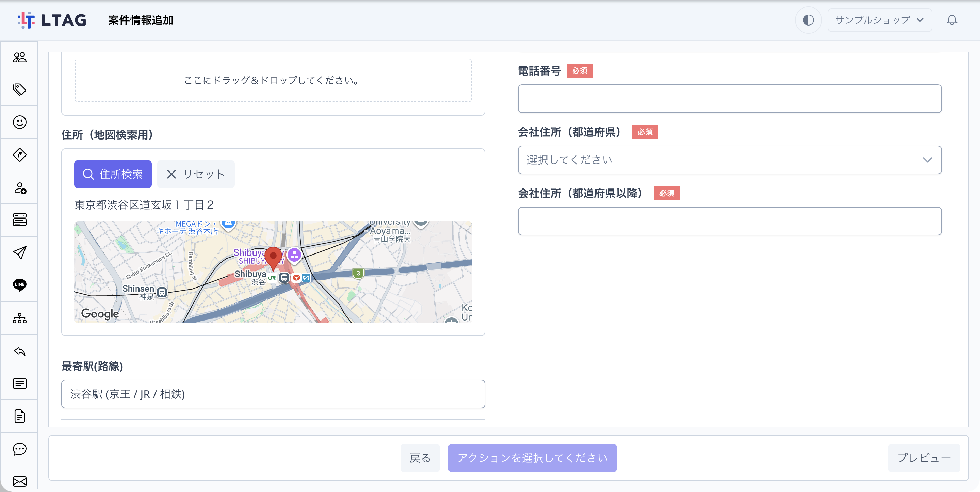Open the diamond arrow direction sidebar icon

19,155
